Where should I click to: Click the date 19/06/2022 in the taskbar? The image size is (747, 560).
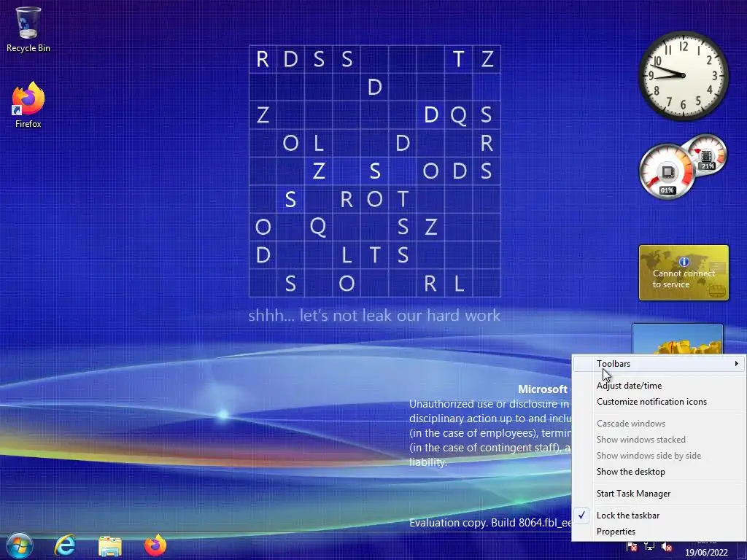706,553
